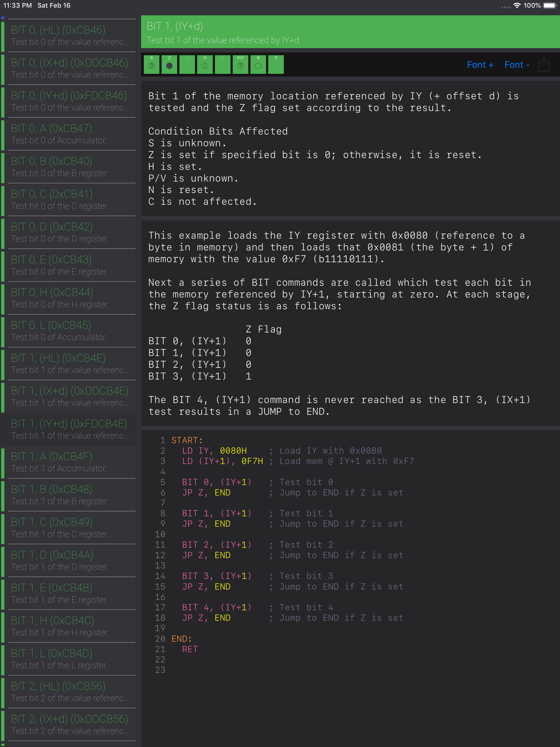Tap the N flag indicator box

click(x=258, y=65)
